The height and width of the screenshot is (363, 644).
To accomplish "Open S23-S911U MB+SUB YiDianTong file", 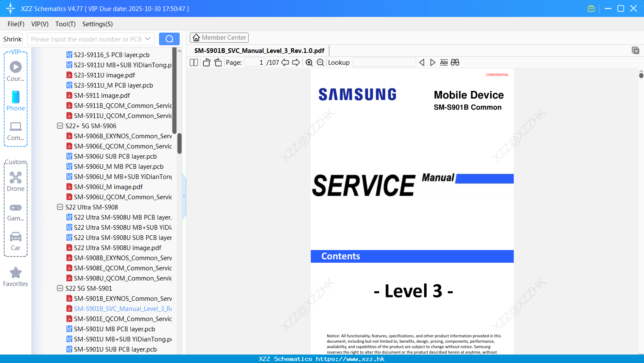I will [x=119, y=65].
